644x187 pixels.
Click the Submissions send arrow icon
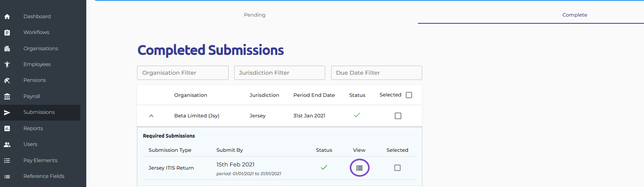7,113
